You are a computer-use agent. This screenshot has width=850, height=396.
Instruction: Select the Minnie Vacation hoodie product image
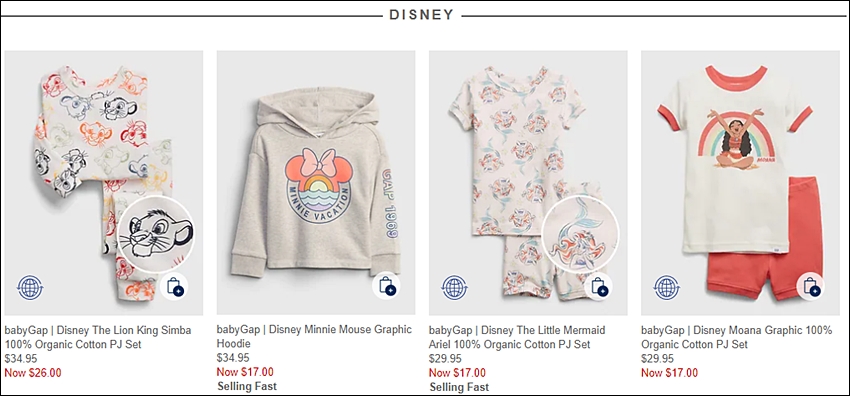(x=315, y=183)
